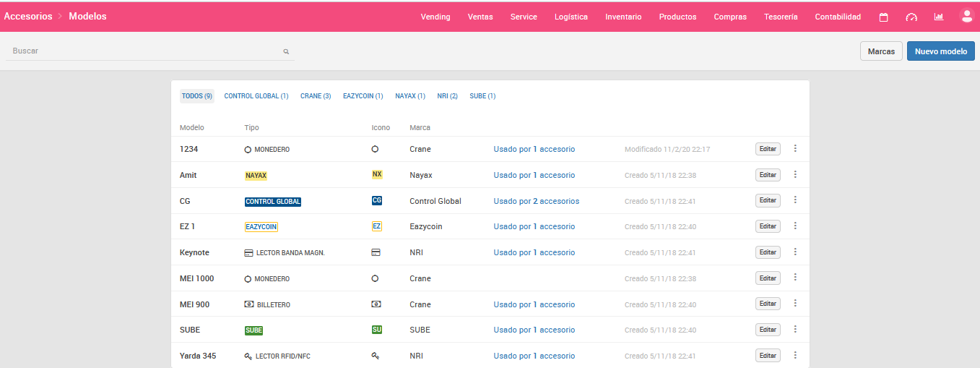The image size is (980, 368).
Task: Open more options for model CG
Action: coord(795,200)
